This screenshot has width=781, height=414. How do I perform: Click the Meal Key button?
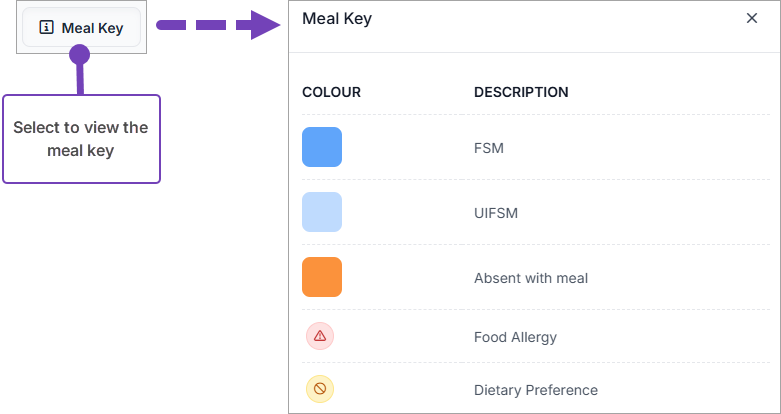81,28
